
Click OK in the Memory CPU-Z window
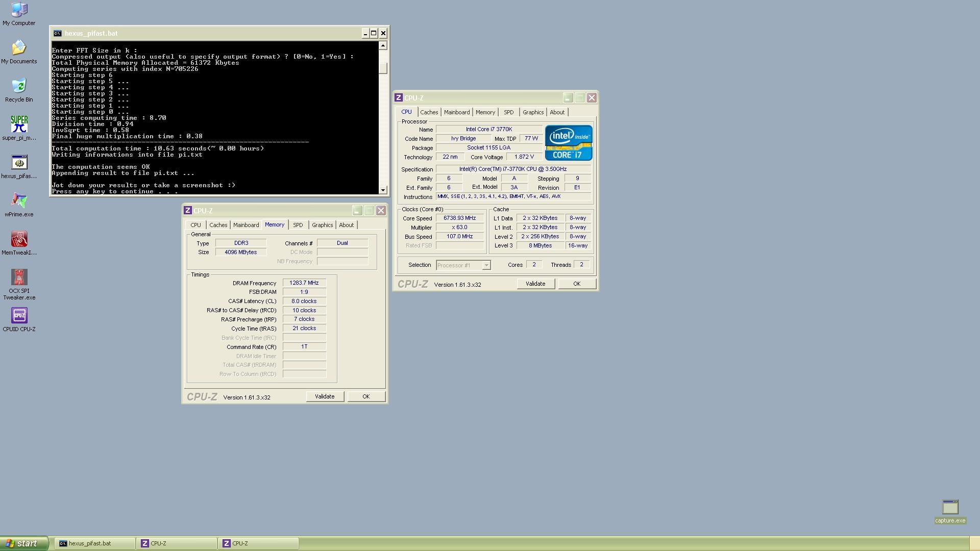click(366, 396)
